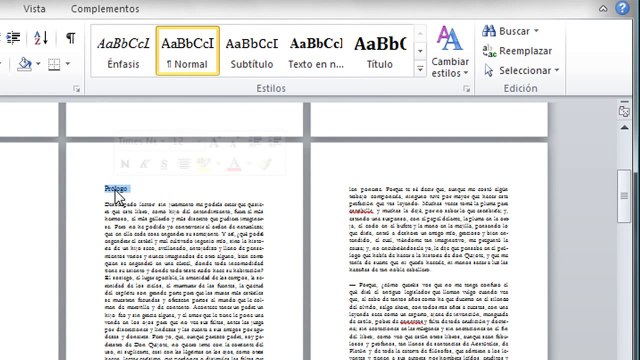The image size is (640, 360).
Task: Open the paragraph dialog launcher
Action: pos(76,89)
